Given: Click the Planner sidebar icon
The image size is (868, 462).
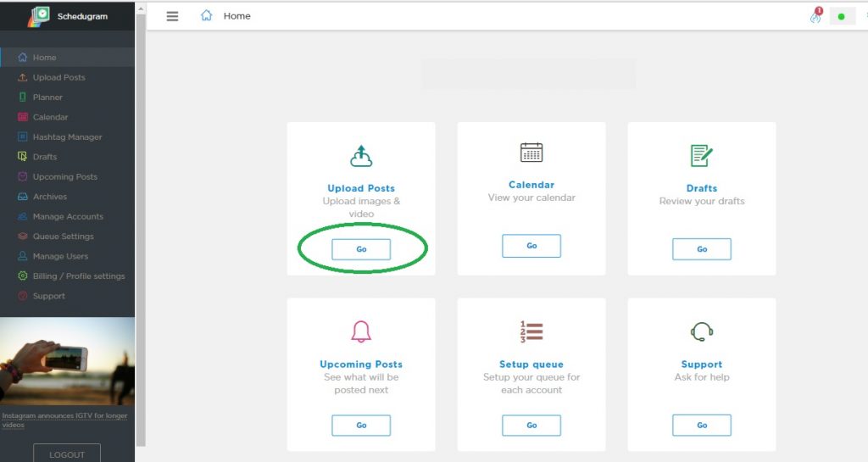Looking at the screenshot, I should pos(23,97).
